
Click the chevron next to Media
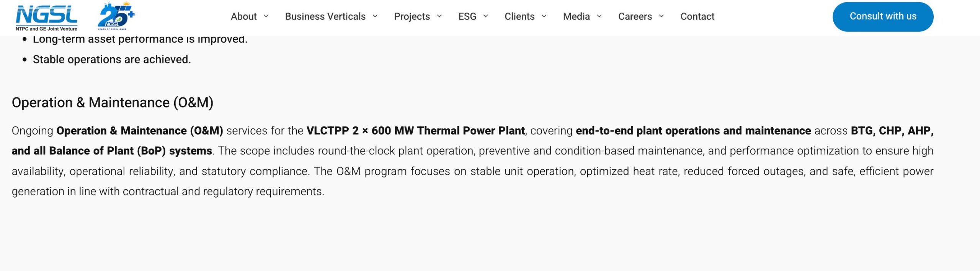click(599, 16)
